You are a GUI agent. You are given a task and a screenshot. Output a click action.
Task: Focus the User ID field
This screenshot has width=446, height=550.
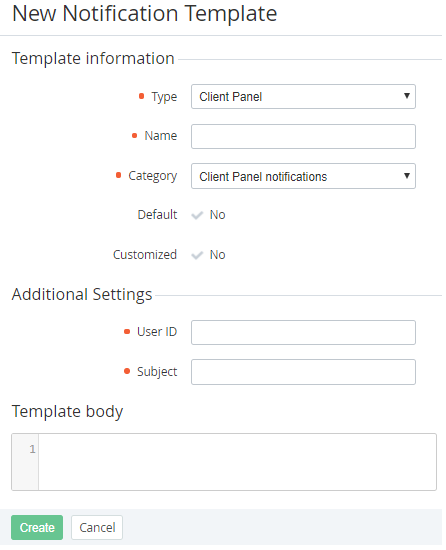(x=303, y=333)
